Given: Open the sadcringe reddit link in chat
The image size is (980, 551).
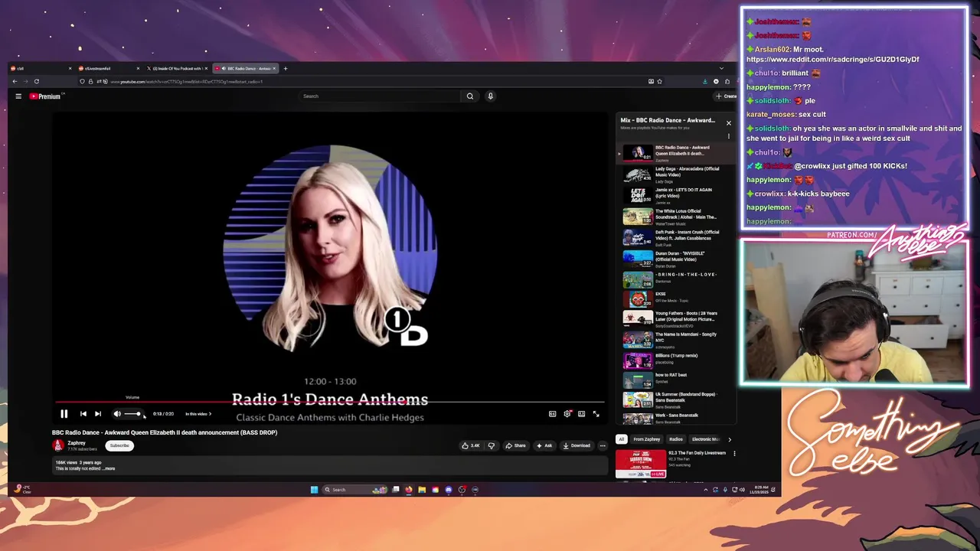Looking at the screenshot, I should point(832,59).
